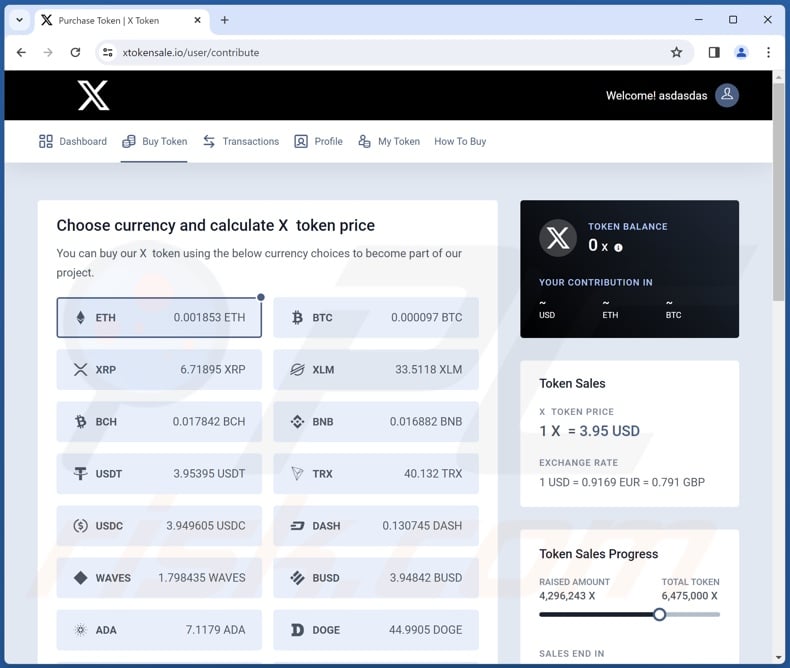
Task: Choose WAVES currency option
Action: point(159,578)
